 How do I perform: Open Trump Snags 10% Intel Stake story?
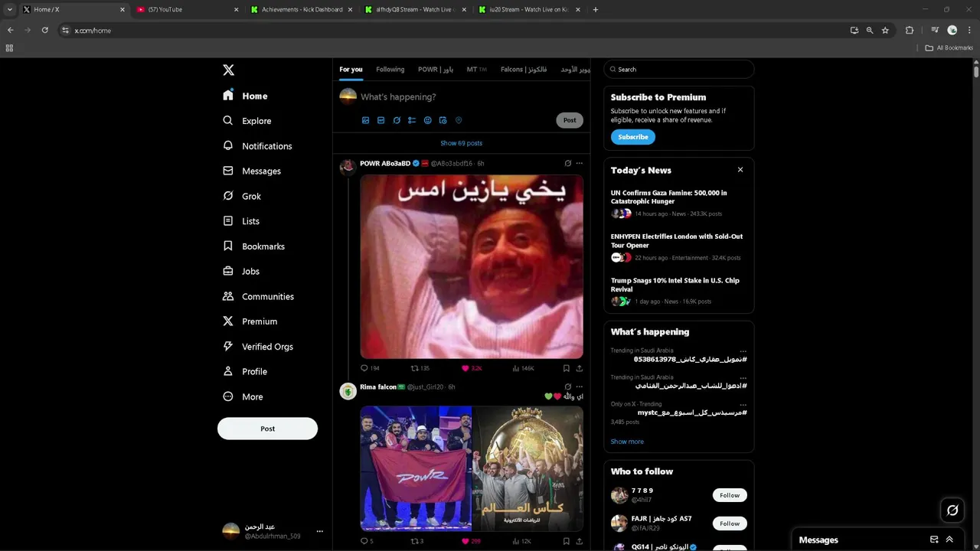678,291
